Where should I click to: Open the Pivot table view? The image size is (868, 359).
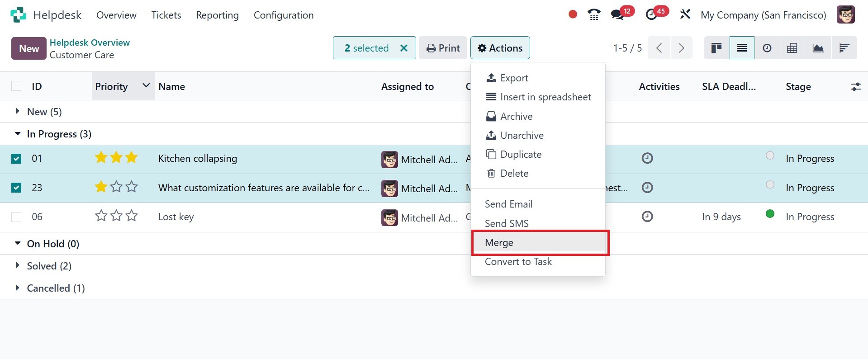click(792, 48)
